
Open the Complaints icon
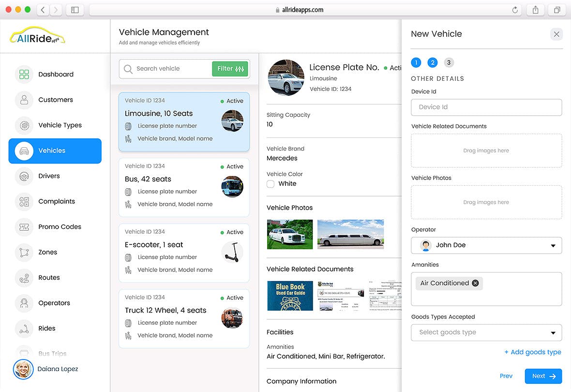click(24, 201)
